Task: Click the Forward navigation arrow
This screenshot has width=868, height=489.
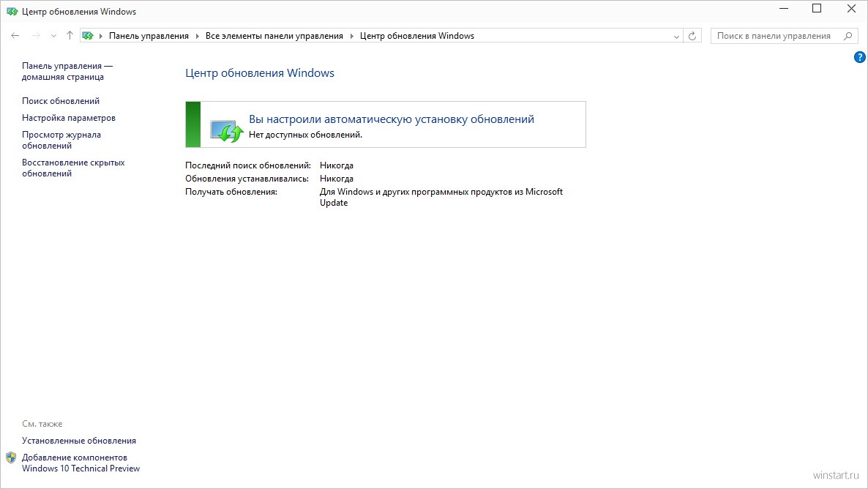Action: (x=36, y=35)
